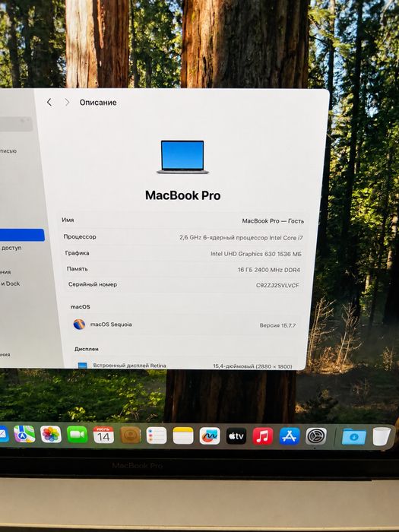Click the 'Графика' label
The width and height of the screenshot is (399, 532).
pyautogui.click(x=77, y=253)
